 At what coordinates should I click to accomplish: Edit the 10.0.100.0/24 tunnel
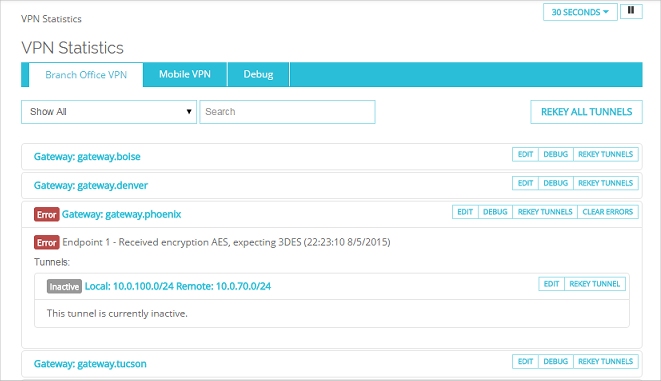click(x=551, y=284)
